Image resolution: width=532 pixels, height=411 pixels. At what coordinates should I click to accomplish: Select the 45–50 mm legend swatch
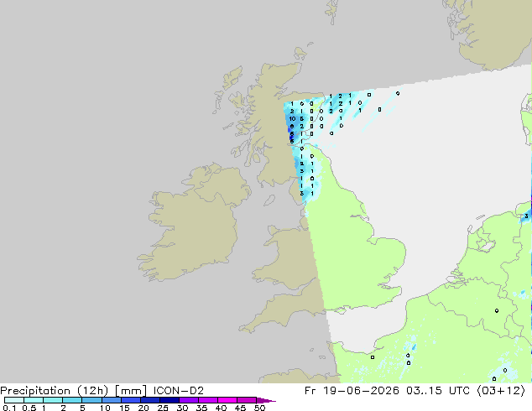247,400
